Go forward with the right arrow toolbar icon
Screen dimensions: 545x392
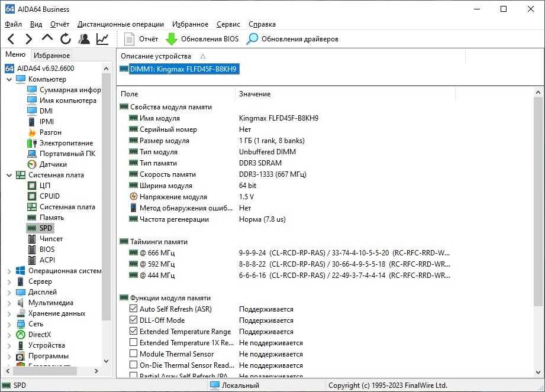click(x=29, y=39)
